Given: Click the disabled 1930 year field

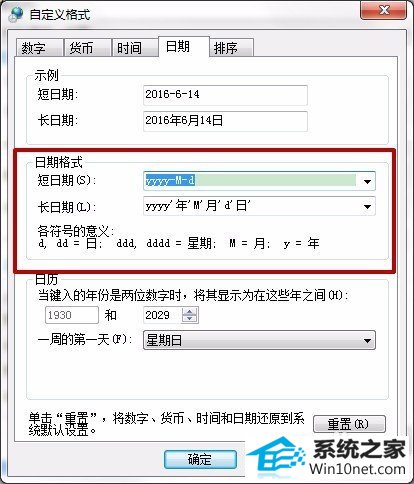Looking at the screenshot, I should click(72, 315).
